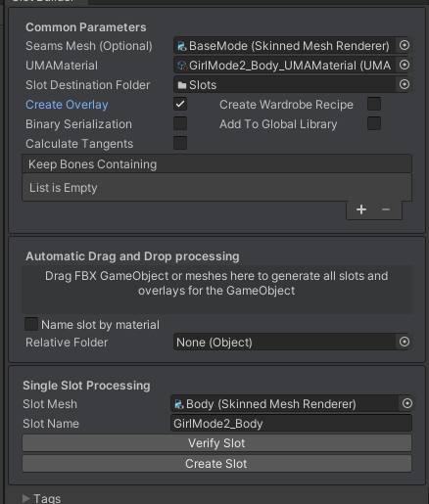This screenshot has height=504, width=429.
Task: Enable Binary Serialization checkbox
Action: point(180,123)
